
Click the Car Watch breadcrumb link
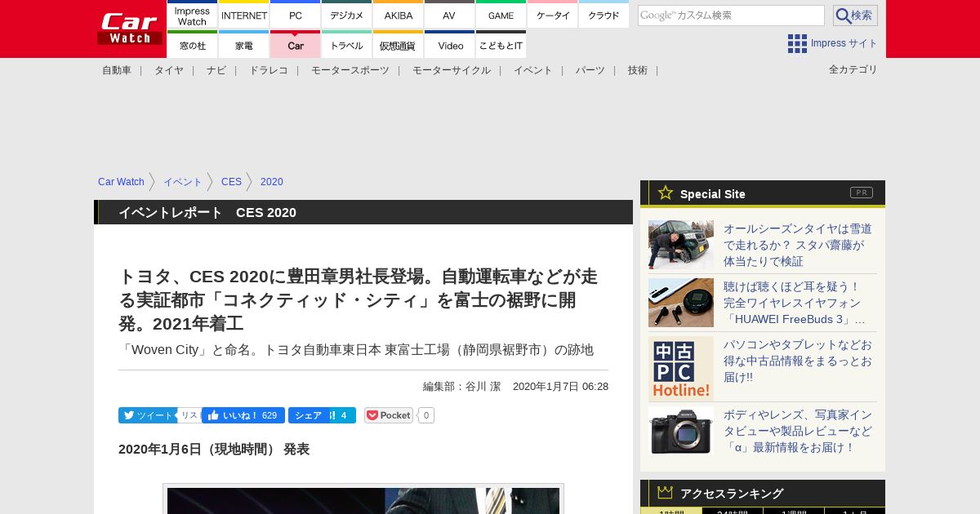pyautogui.click(x=121, y=182)
